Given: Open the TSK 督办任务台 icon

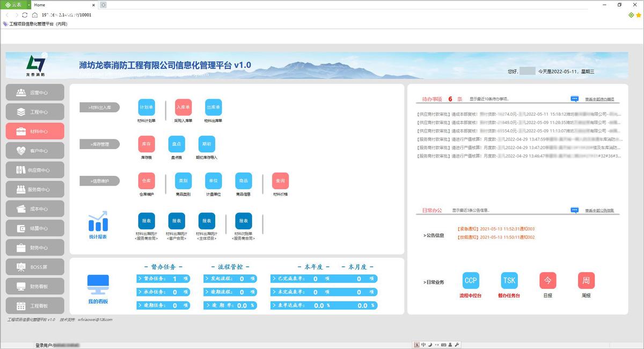Looking at the screenshot, I should point(509,280).
